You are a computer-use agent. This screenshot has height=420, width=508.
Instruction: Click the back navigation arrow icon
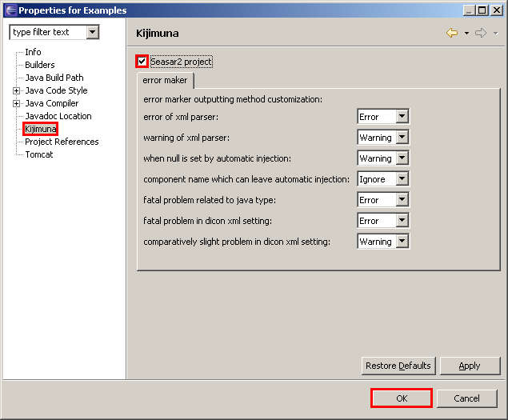pos(452,34)
